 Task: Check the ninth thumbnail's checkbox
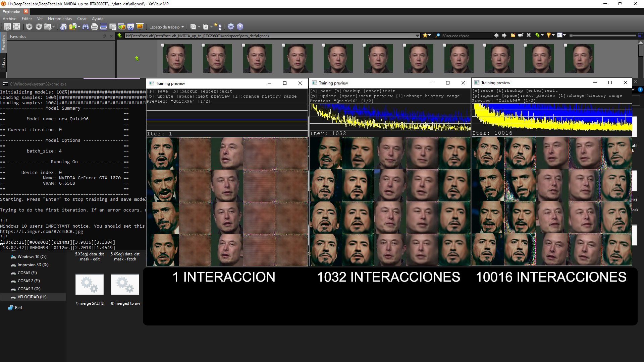pyautogui.click(x=485, y=45)
